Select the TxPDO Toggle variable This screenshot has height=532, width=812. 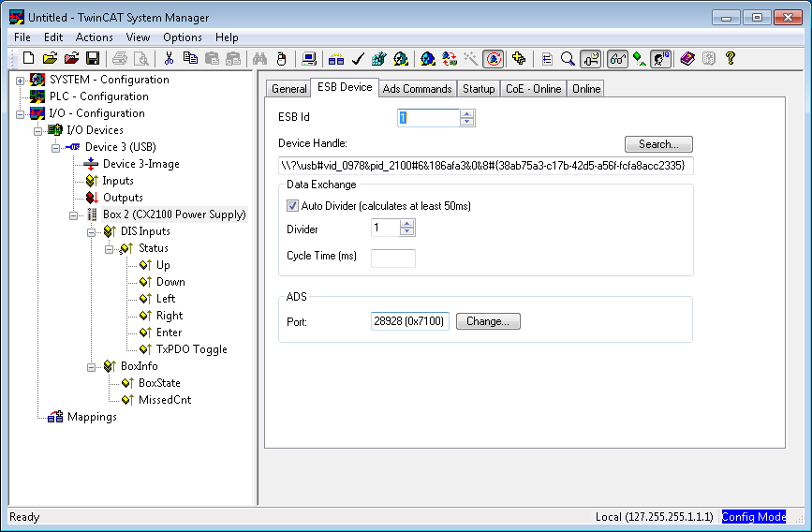192,349
